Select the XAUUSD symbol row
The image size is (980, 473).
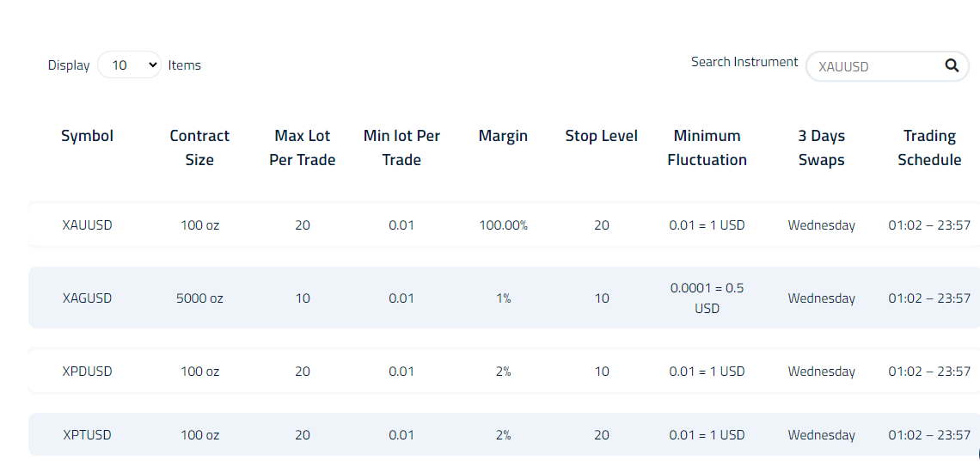coord(504,224)
